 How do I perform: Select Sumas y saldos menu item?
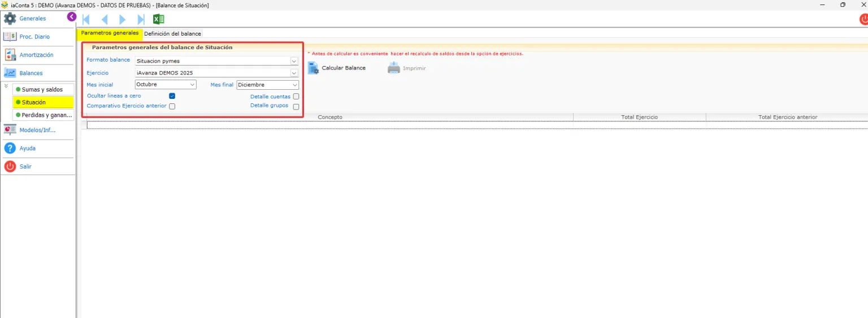43,89
